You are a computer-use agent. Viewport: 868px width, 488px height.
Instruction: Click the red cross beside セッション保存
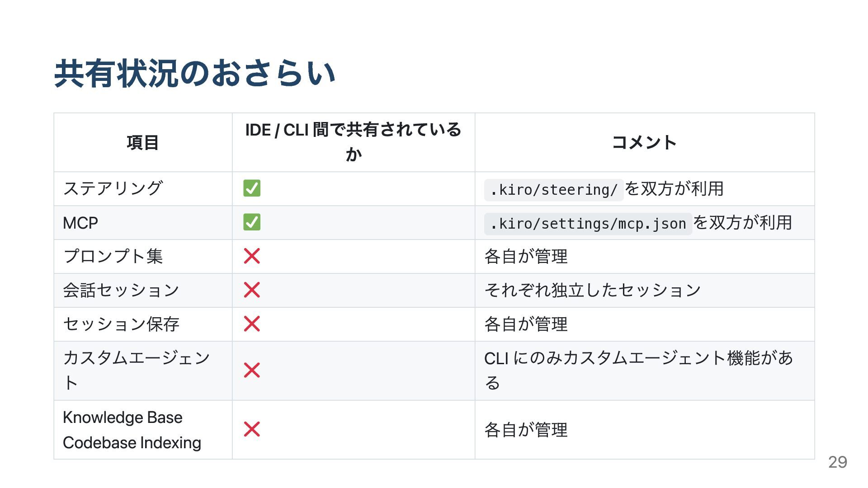coord(252,324)
